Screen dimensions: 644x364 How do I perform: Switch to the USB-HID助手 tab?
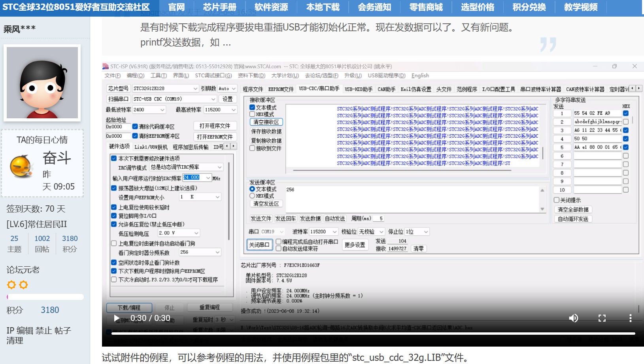(359, 89)
